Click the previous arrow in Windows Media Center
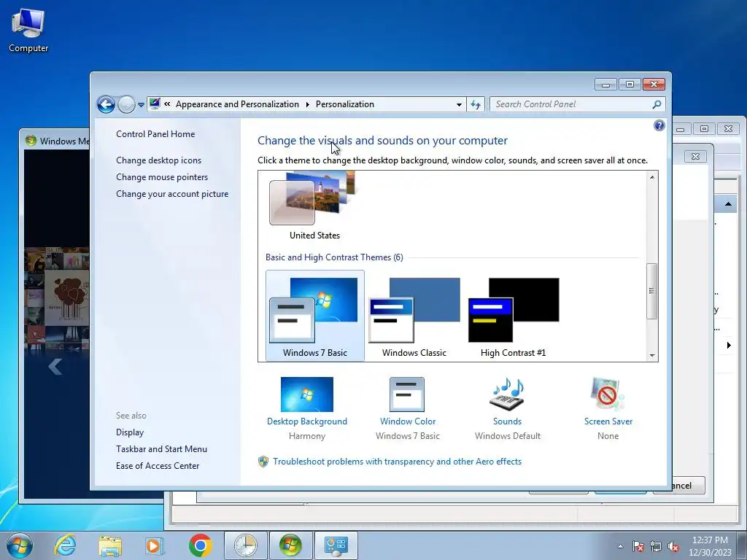747x560 pixels. pyautogui.click(x=55, y=366)
